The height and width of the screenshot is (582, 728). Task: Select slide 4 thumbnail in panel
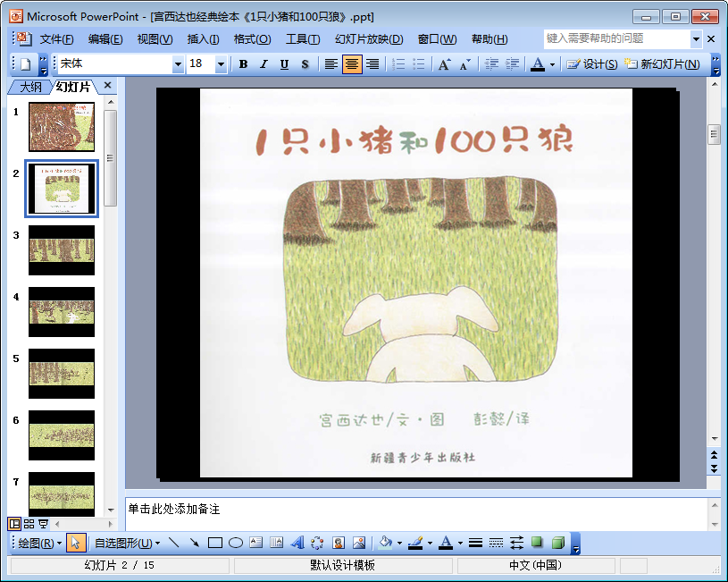point(62,311)
